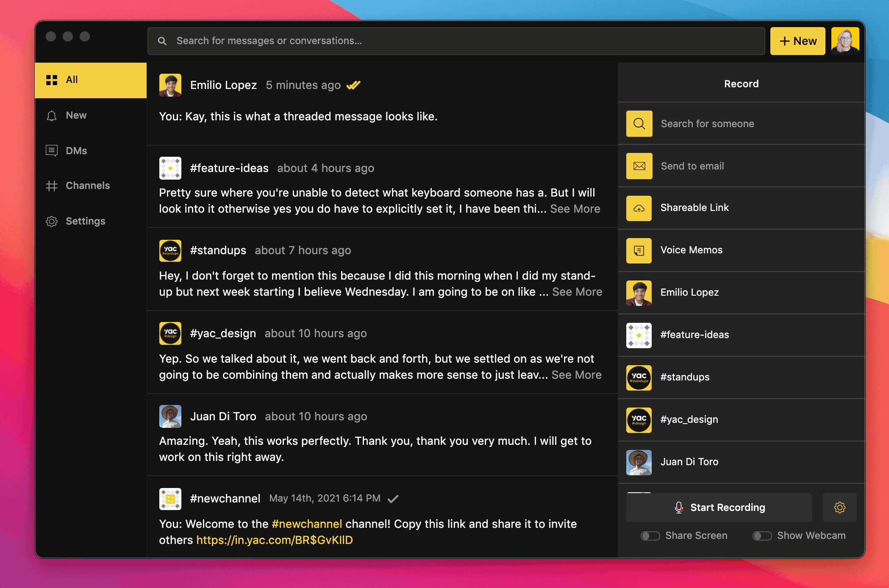Click the Channels hash icon

point(52,186)
